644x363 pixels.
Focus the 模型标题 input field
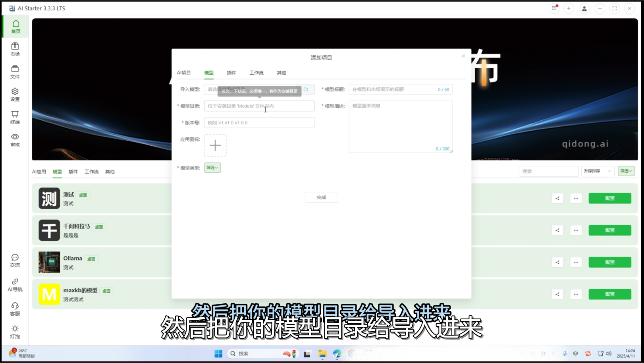click(401, 89)
